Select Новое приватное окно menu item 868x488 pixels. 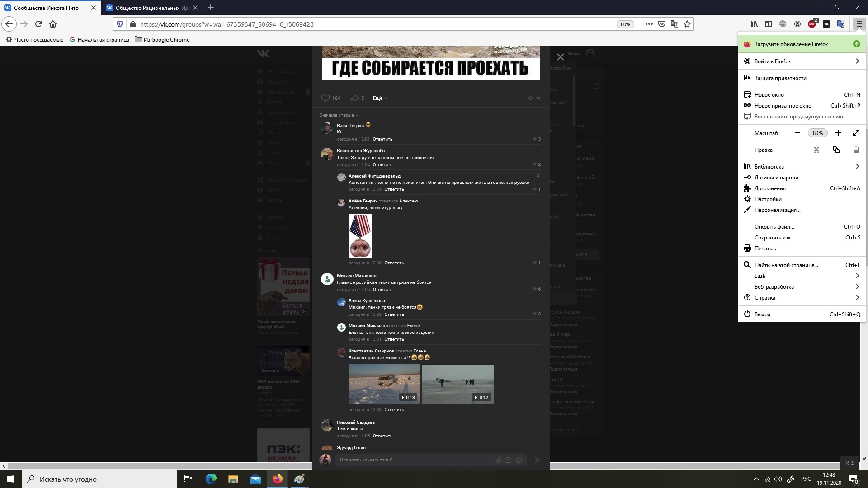pos(783,106)
